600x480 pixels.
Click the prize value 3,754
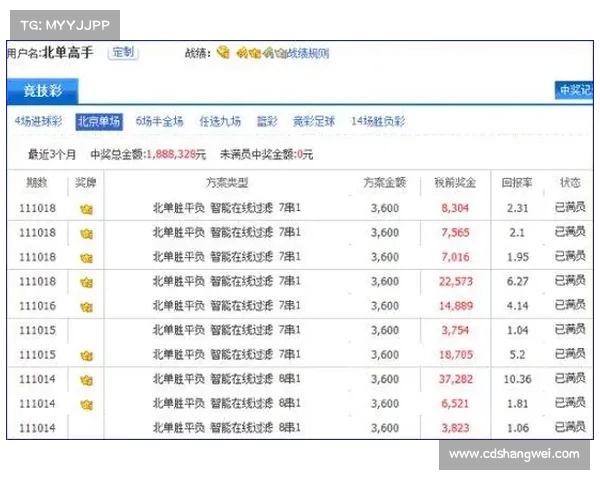(455, 330)
